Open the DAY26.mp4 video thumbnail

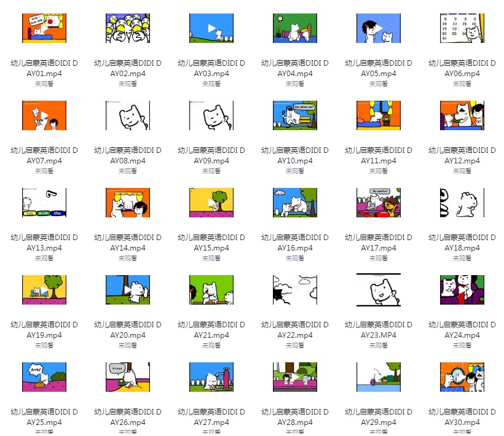[128, 377]
